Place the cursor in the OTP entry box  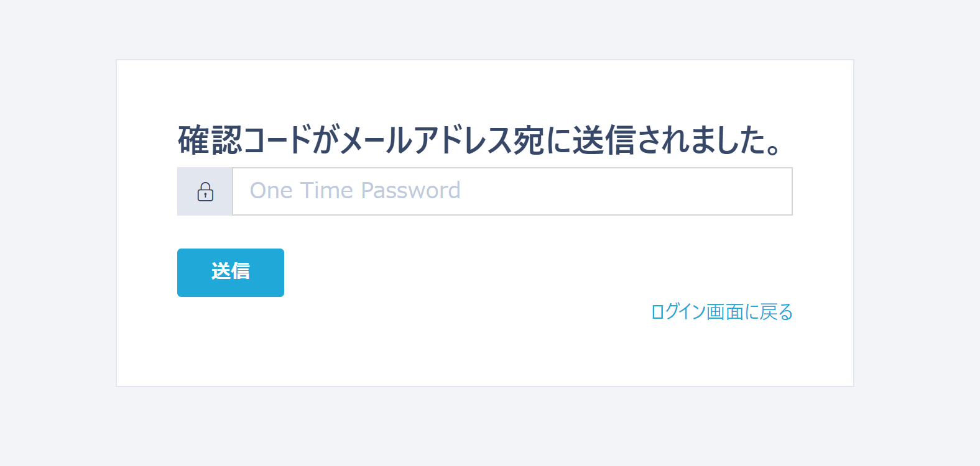click(512, 191)
